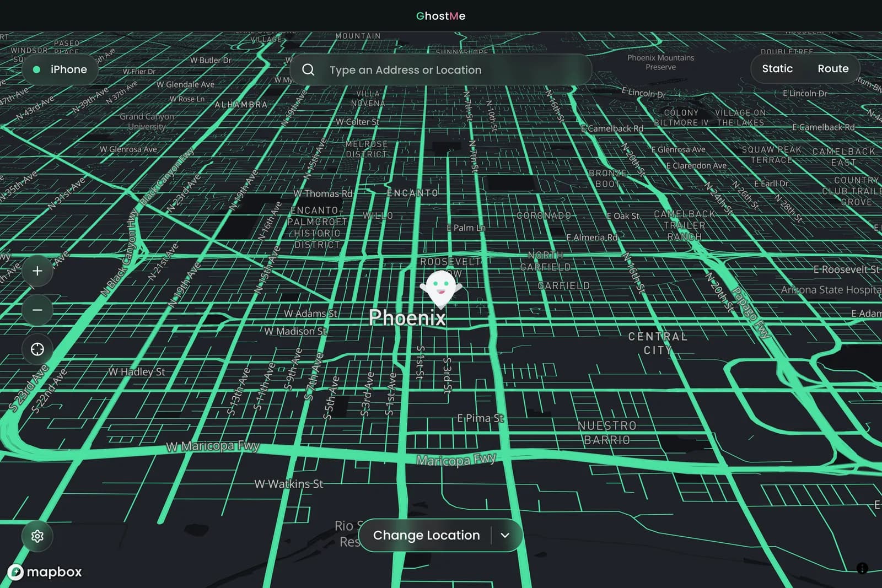Click the W Watkins St label
This screenshot has width=882, height=588.
point(289,484)
